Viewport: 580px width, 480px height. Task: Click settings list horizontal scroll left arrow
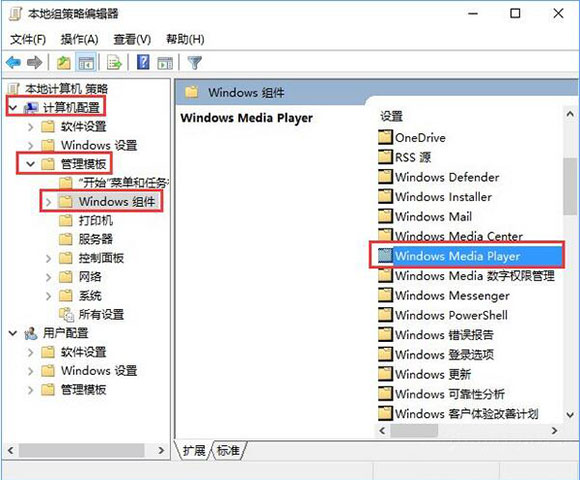tap(383, 430)
